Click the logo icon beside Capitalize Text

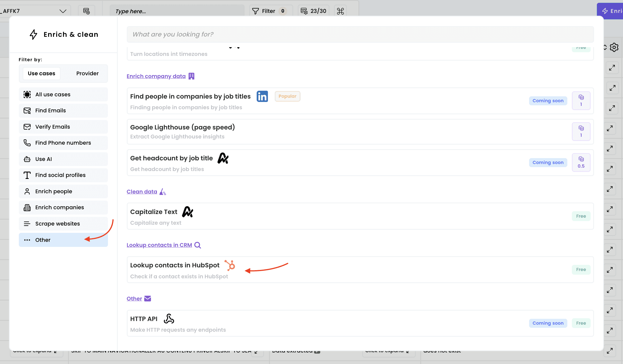click(188, 212)
